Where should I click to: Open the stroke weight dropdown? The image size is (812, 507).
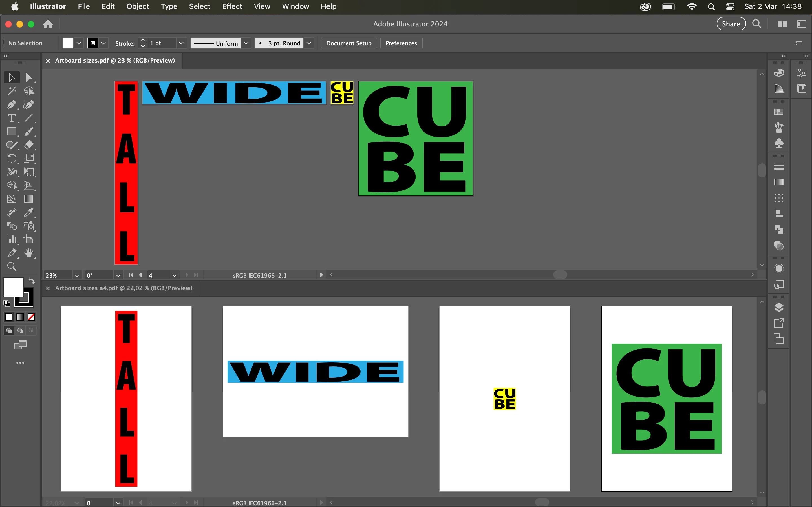pyautogui.click(x=181, y=43)
